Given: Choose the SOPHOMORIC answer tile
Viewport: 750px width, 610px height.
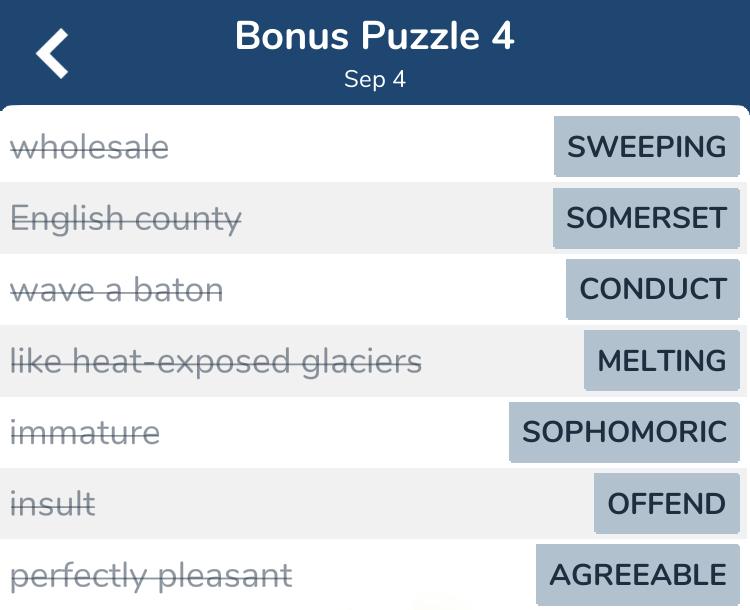Looking at the screenshot, I should [x=625, y=432].
